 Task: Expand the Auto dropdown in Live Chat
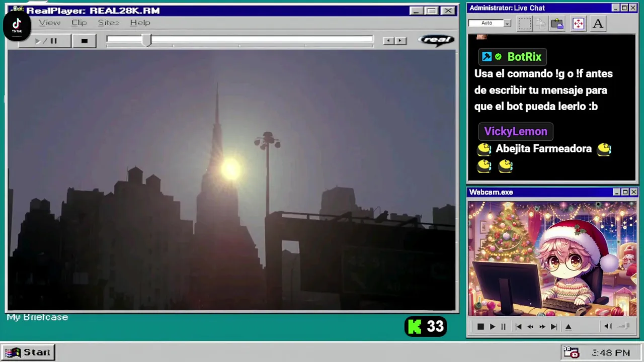tap(507, 23)
